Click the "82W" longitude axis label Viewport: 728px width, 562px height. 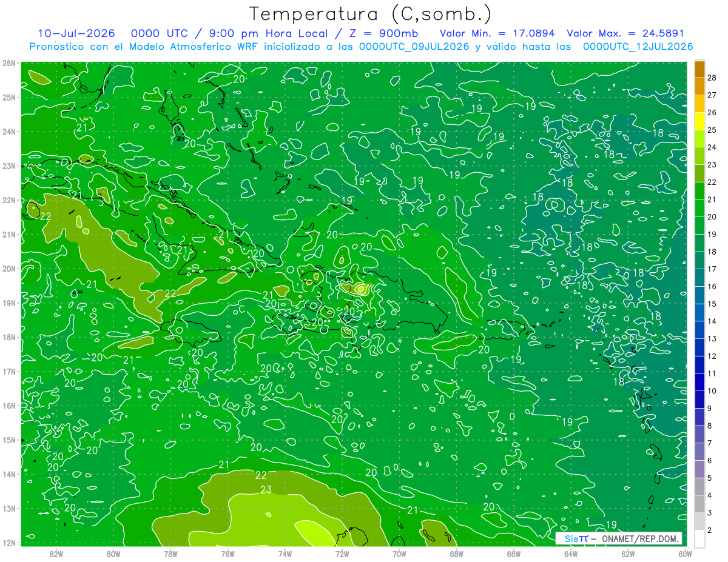pyautogui.click(x=56, y=554)
